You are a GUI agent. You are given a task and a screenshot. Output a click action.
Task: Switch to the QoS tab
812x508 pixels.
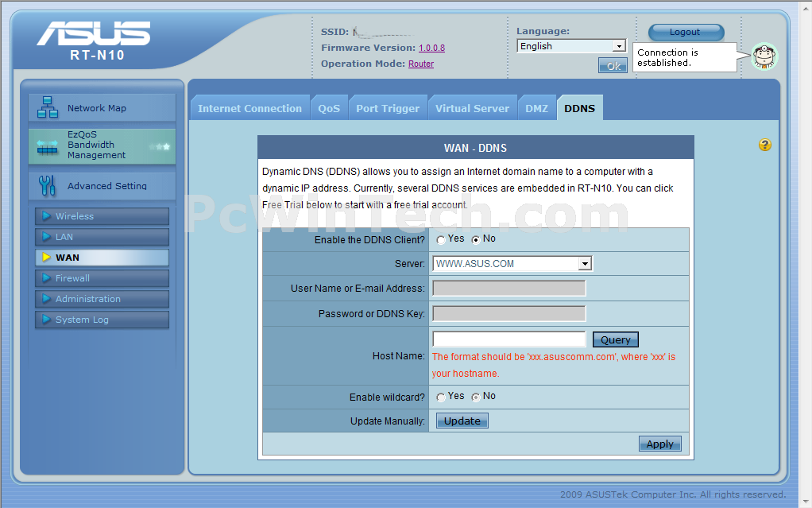tap(329, 108)
